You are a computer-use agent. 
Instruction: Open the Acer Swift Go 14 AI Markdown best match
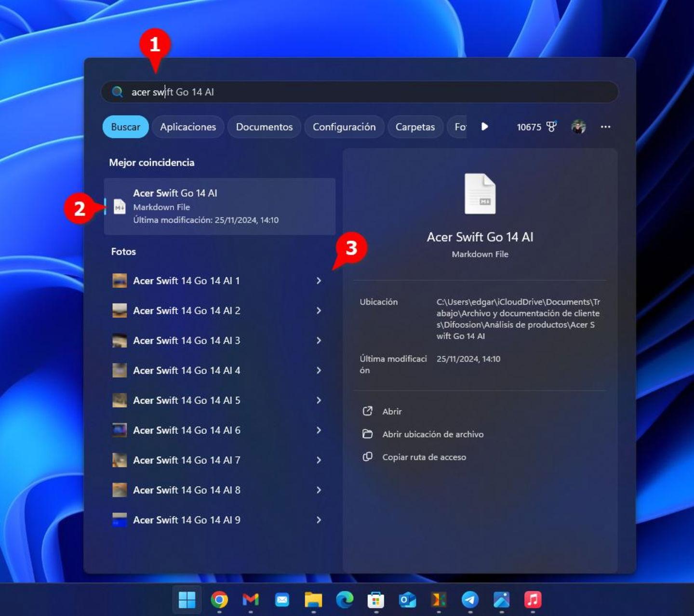pos(220,206)
